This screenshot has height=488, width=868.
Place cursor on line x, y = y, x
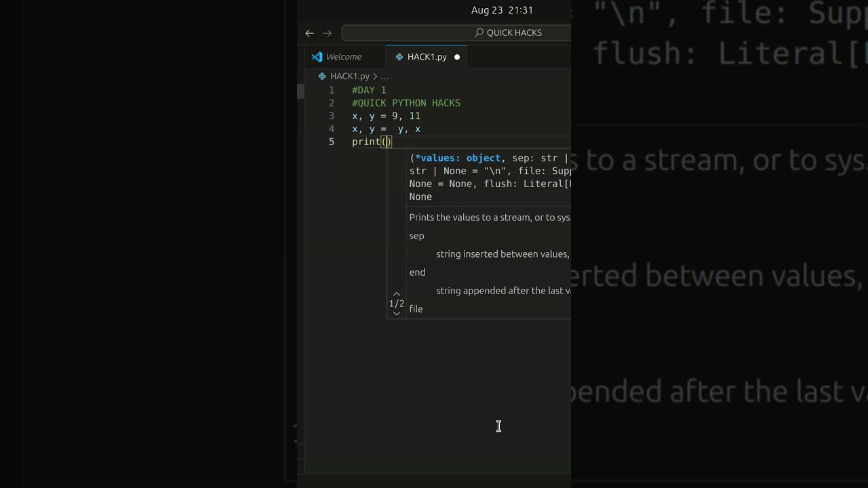pos(386,129)
